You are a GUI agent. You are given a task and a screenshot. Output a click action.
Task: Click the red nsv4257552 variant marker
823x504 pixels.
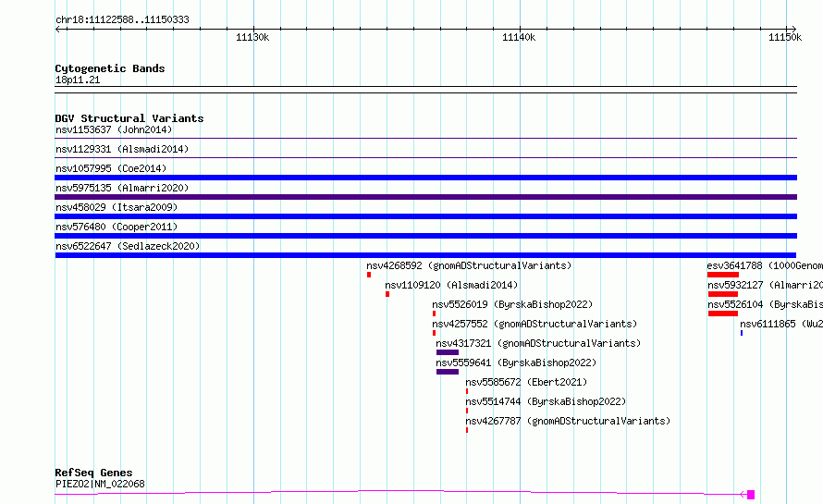click(x=434, y=333)
